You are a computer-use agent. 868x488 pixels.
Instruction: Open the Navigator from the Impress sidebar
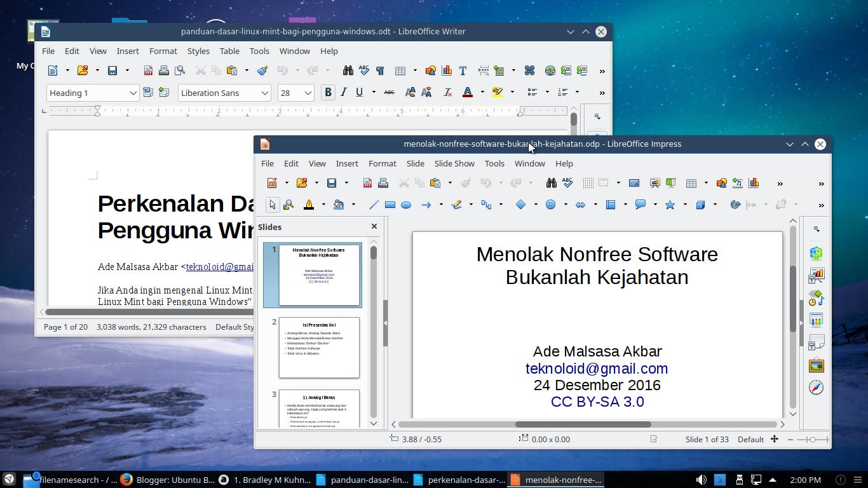[816, 386]
